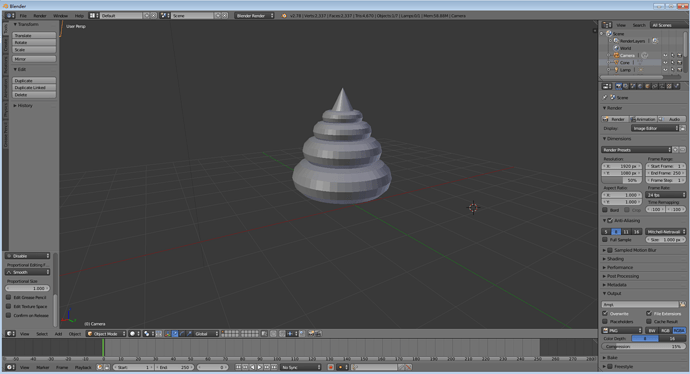Viewport: 690px width, 374px height.
Task: Click the Duplicate Linked button
Action: (34, 88)
